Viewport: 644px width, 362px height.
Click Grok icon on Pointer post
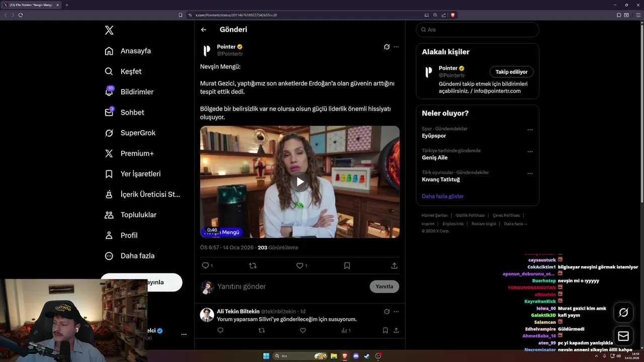pyautogui.click(x=386, y=47)
